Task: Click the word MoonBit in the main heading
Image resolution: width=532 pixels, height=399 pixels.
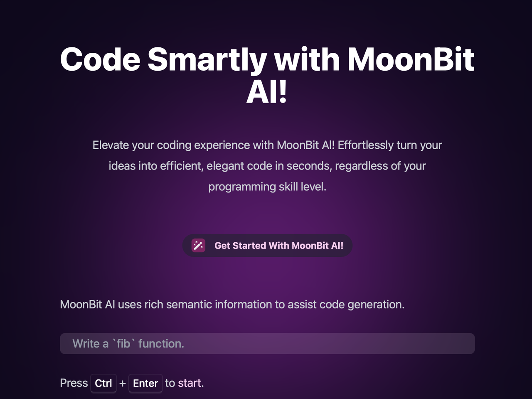Action: [411, 59]
